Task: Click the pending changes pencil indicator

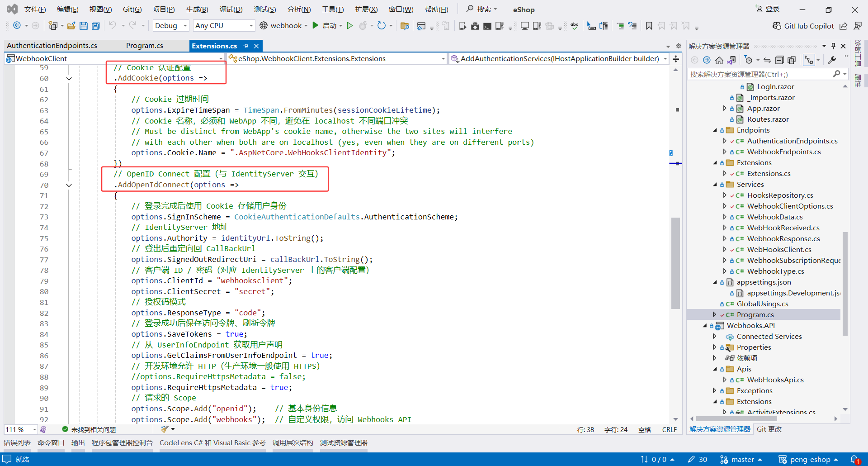Action: pos(698,459)
